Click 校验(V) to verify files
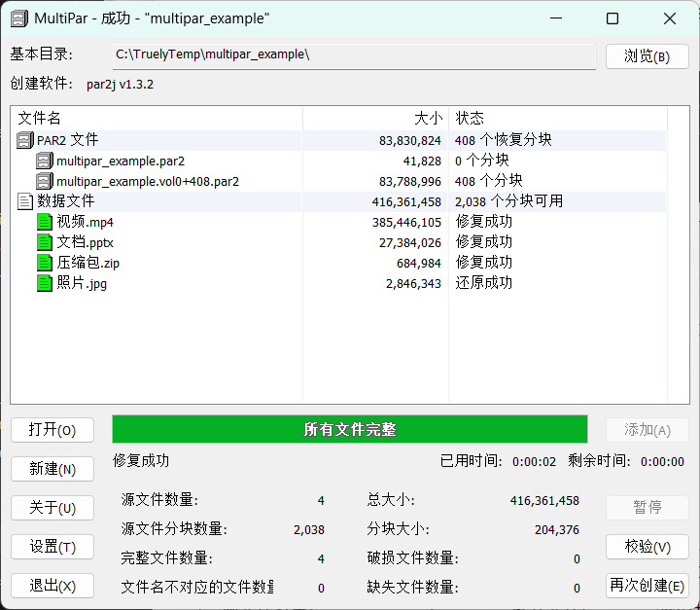The height and width of the screenshot is (610, 700). (x=647, y=547)
